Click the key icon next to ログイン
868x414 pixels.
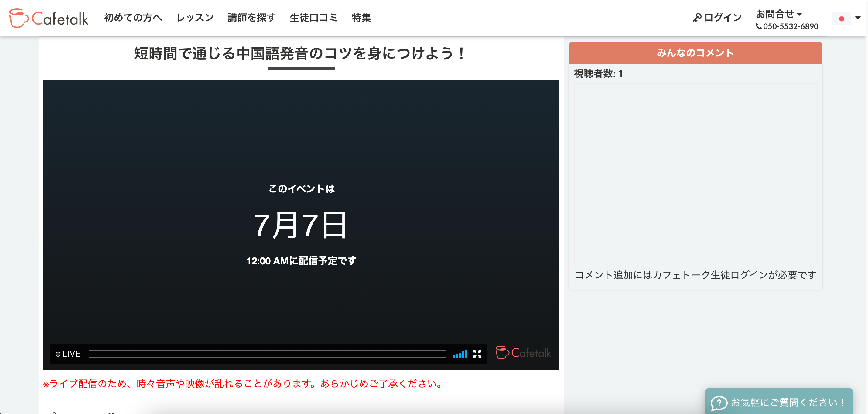[x=697, y=18]
